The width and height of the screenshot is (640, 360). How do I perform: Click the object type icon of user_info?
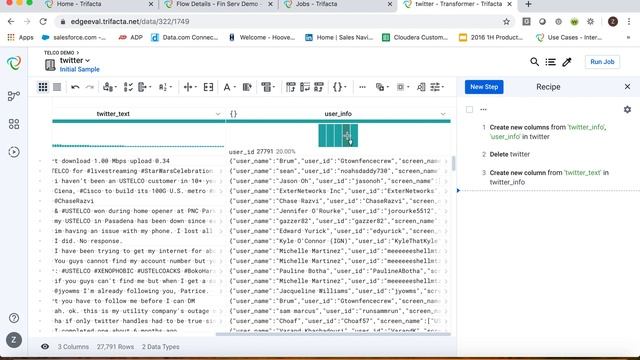tap(233, 114)
